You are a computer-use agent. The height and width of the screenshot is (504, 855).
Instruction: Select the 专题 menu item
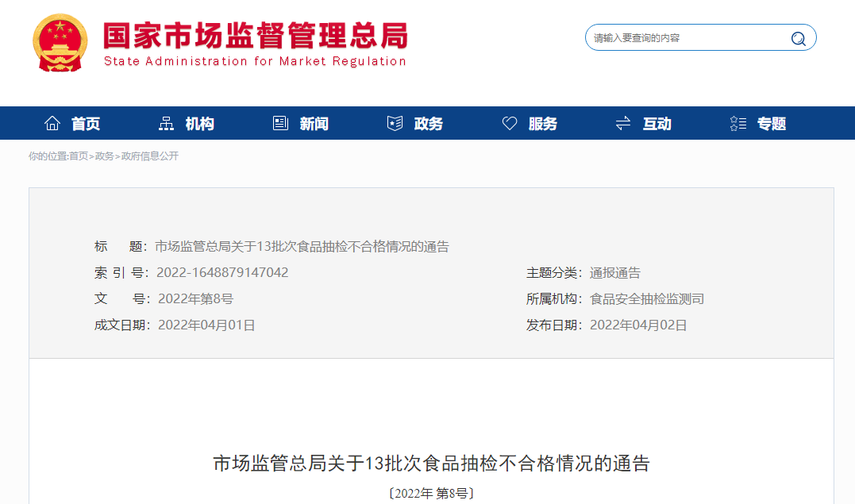coord(770,123)
